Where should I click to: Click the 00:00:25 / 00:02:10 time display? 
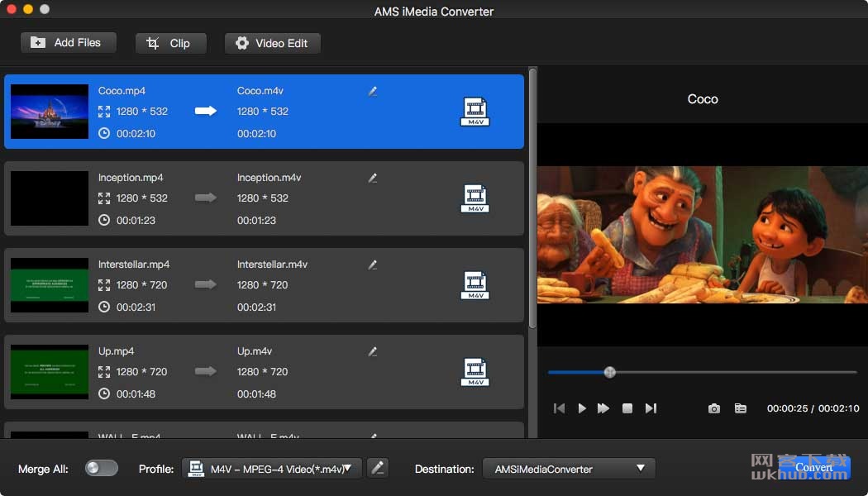[x=813, y=408]
